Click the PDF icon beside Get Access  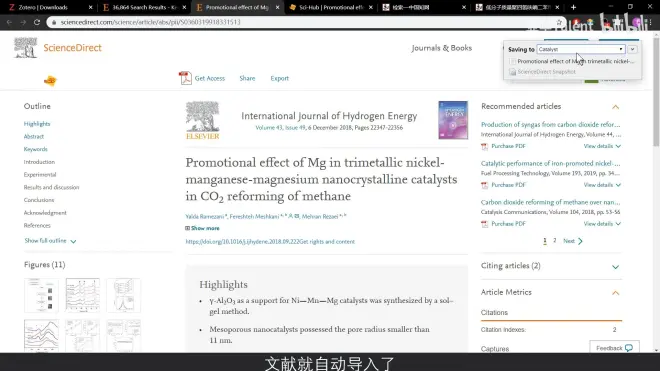pos(185,78)
